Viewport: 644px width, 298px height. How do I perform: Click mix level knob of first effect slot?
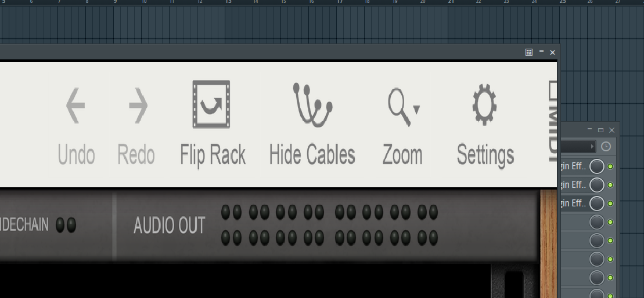point(597,166)
